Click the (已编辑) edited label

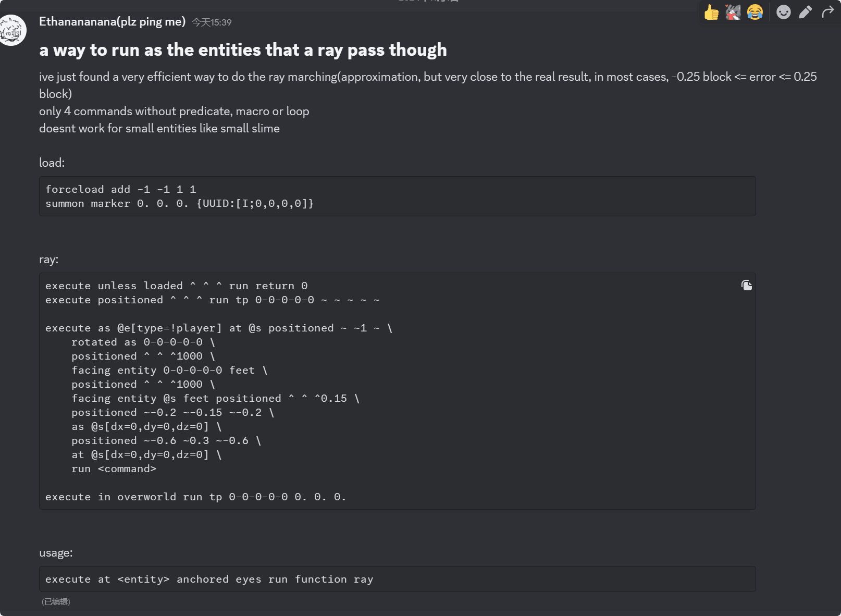pos(56,601)
